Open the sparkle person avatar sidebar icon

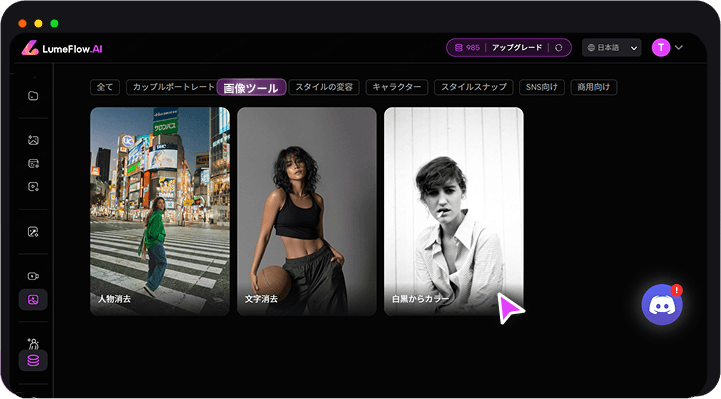pyautogui.click(x=33, y=343)
